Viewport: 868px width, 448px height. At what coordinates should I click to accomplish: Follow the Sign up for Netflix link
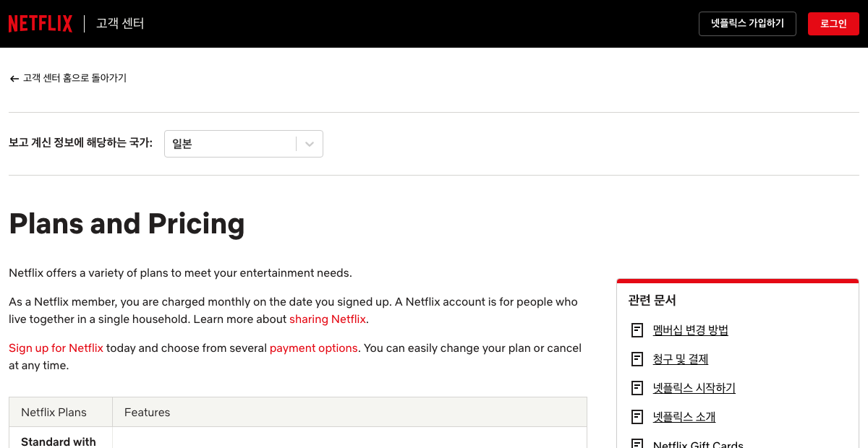coord(56,348)
